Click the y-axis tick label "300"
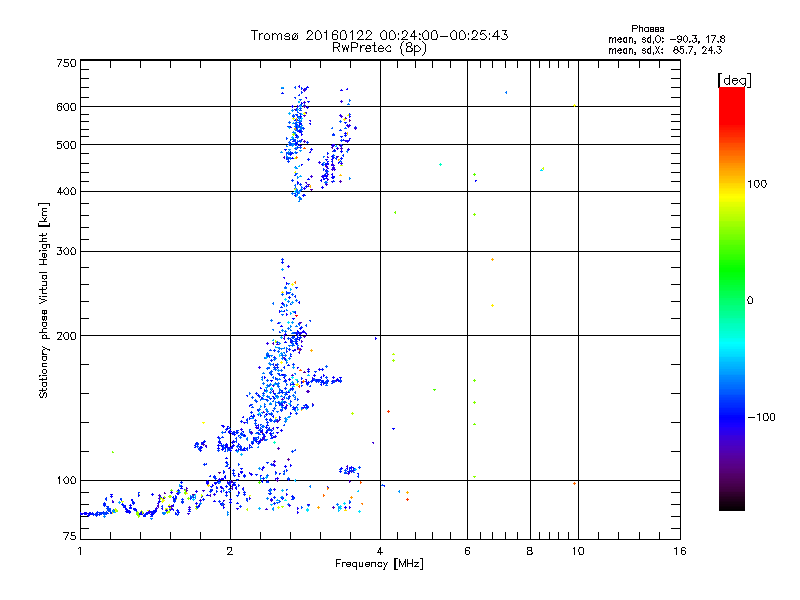Screen dimensions: 800x600 coord(66,252)
